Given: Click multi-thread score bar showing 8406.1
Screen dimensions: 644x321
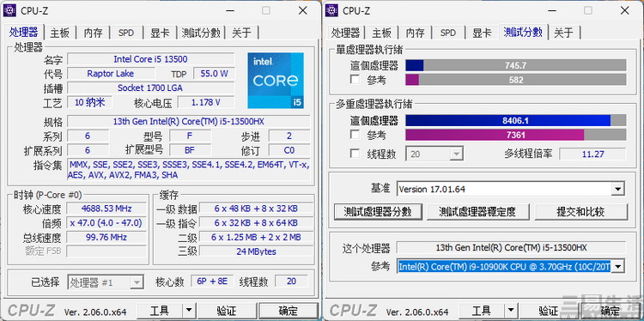Looking at the screenshot, I should 516,121.
